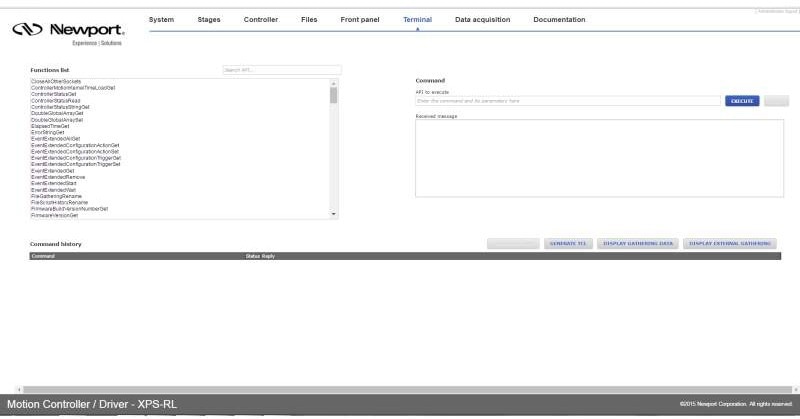The image size is (800, 419).
Task: Open the Documentation tab
Action: (x=559, y=19)
